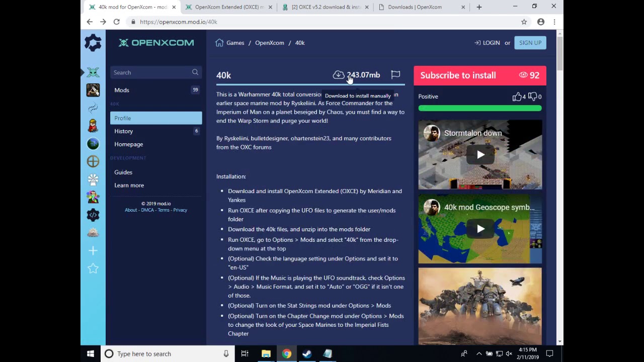Open space marine artwork thumbnail
Viewport: 644px width, 362px height.
pos(480,306)
